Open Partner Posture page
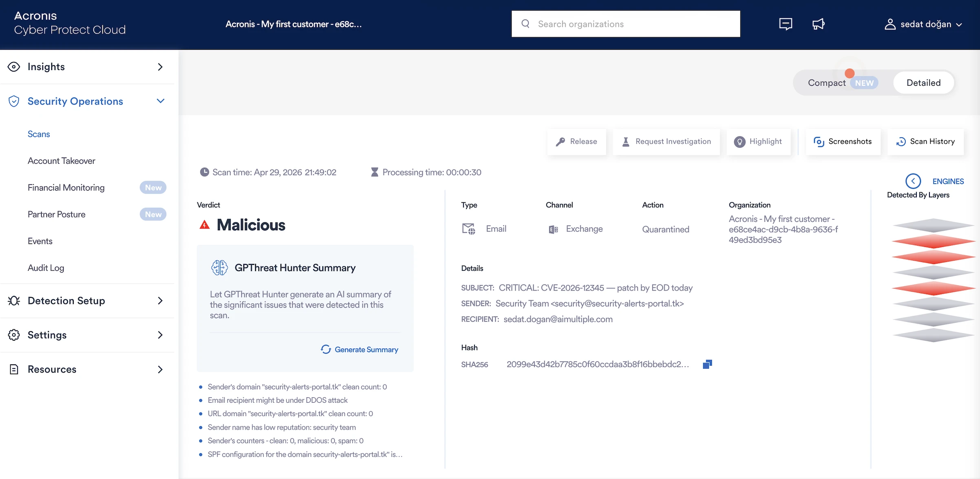Viewport: 980px width, 479px height. [56, 214]
